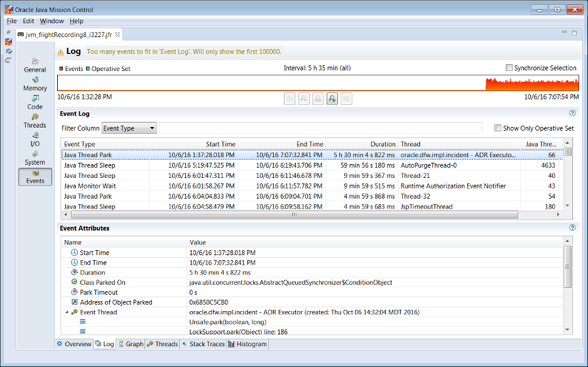
Task: Select the AutoPurgeThread-0 event row
Action: pyautogui.click(x=312, y=165)
